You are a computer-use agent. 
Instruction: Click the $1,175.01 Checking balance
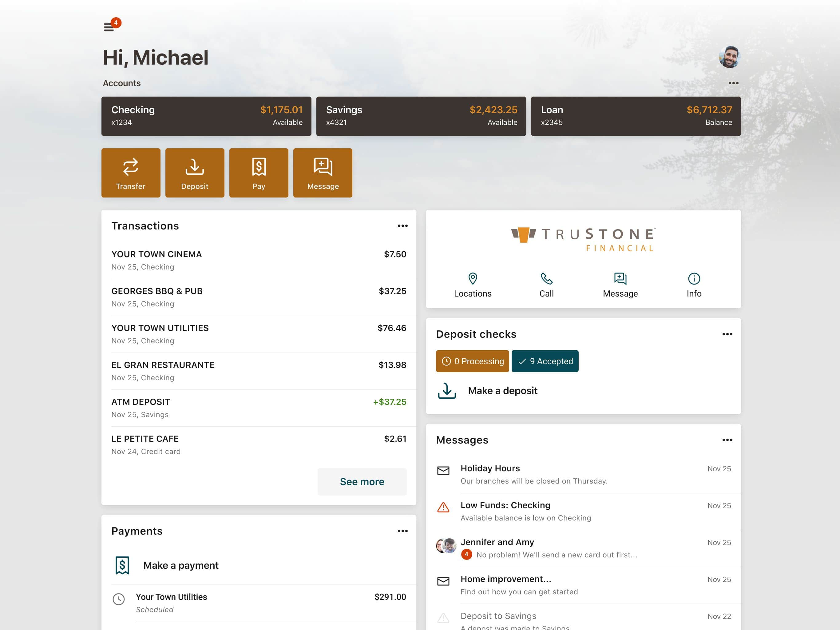281,110
